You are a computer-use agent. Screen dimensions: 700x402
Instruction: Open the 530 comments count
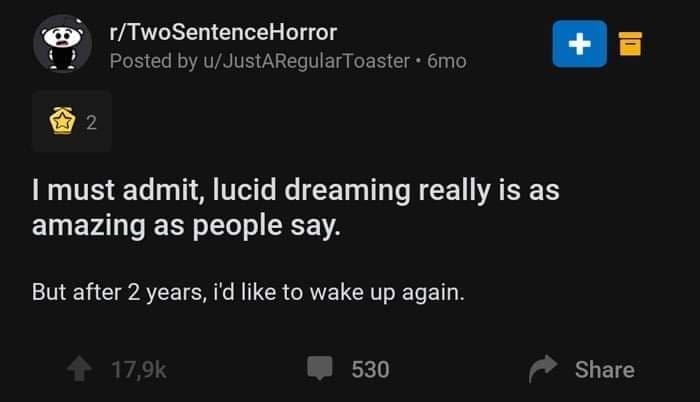point(370,369)
